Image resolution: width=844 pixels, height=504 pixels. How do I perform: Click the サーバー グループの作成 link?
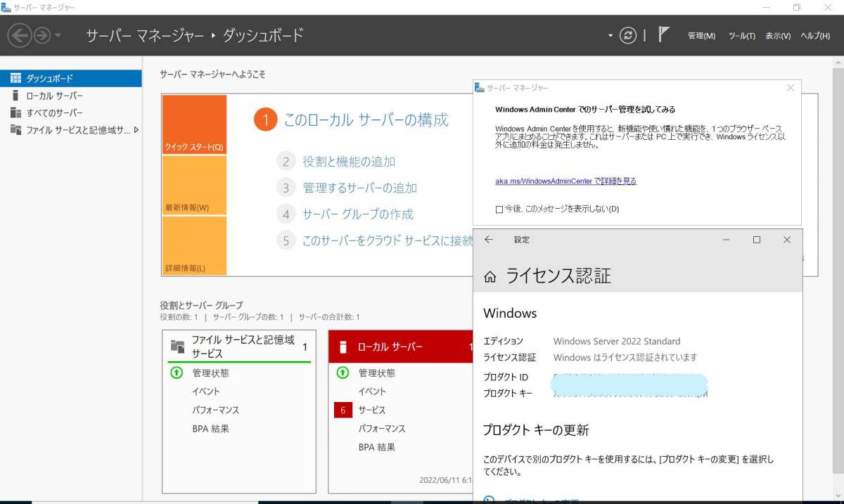[x=358, y=214]
